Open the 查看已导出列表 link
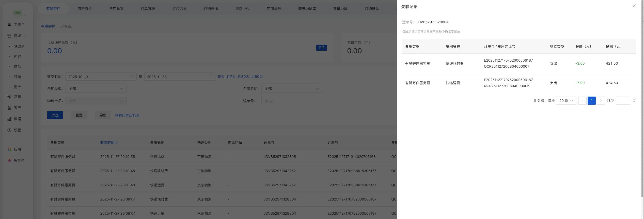 point(127,115)
